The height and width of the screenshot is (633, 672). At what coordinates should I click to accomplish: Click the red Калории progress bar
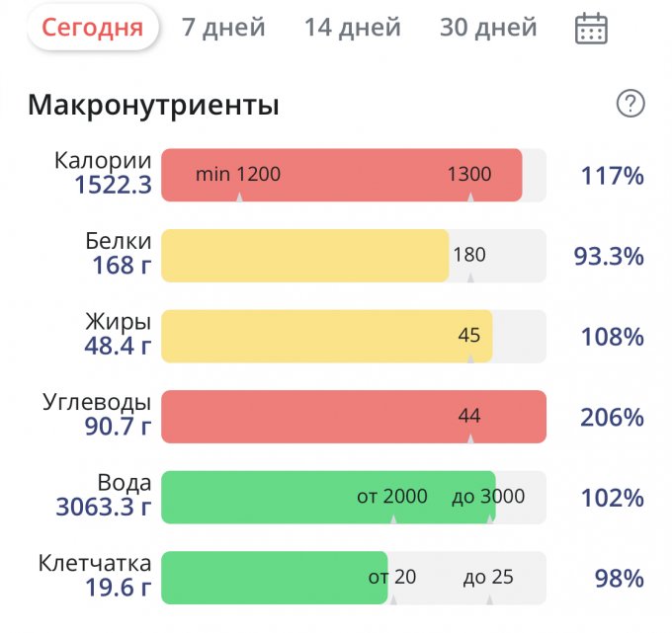pyautogui.click(x=341, y=176)
